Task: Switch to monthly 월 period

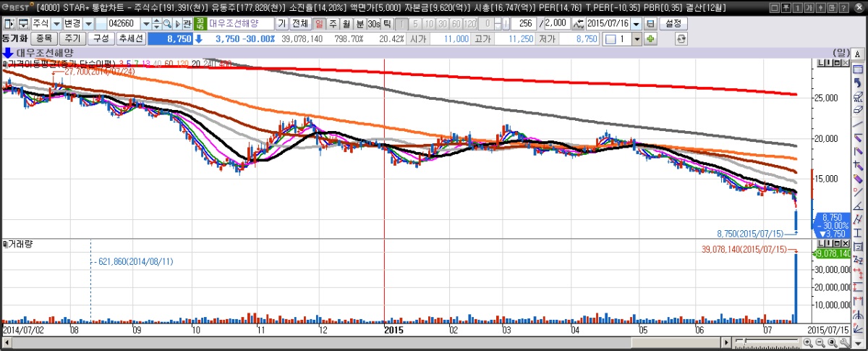Action: point(346,23)
